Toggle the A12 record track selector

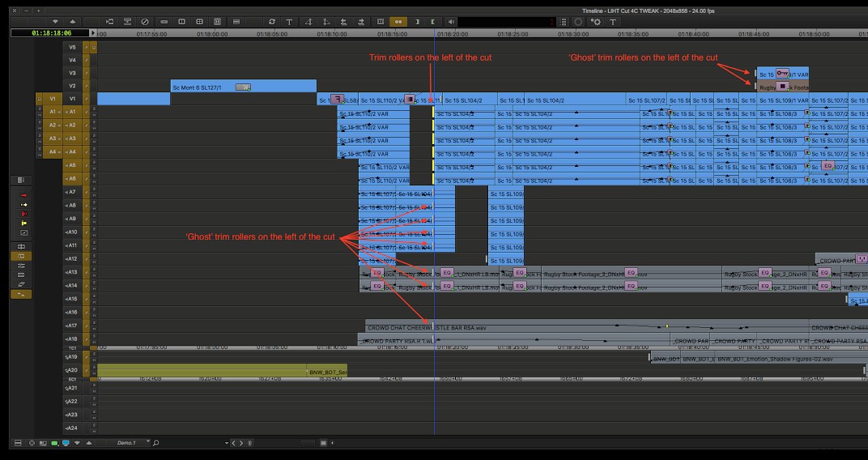72,258
